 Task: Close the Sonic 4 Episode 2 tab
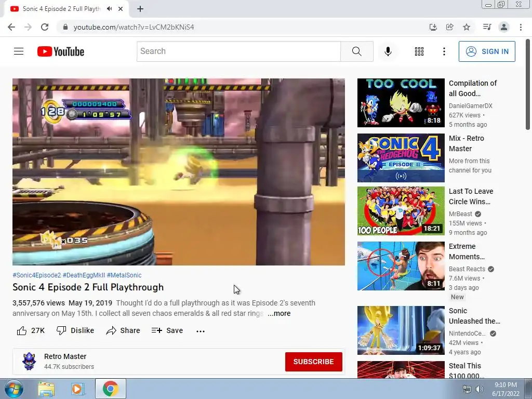click(121, 9)
